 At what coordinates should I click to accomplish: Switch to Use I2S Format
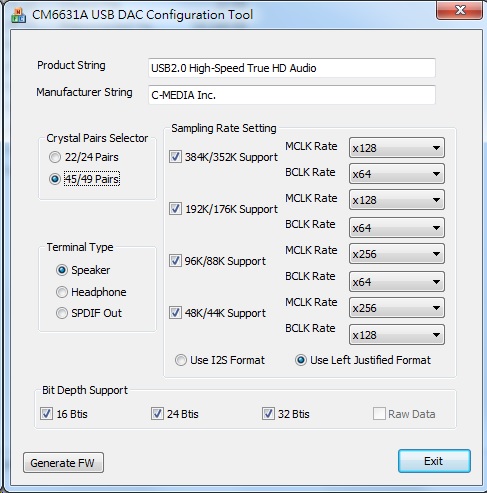click(x=181, y=360)
